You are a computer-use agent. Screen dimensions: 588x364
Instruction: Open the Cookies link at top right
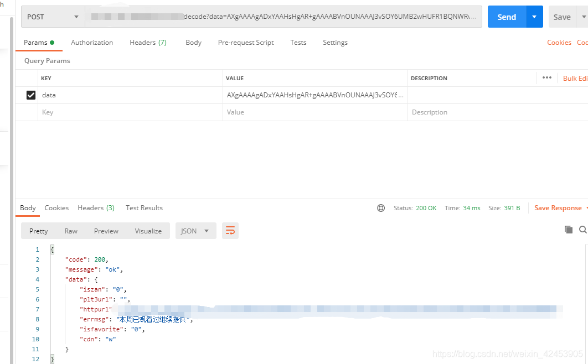click(x=559, y=42)
